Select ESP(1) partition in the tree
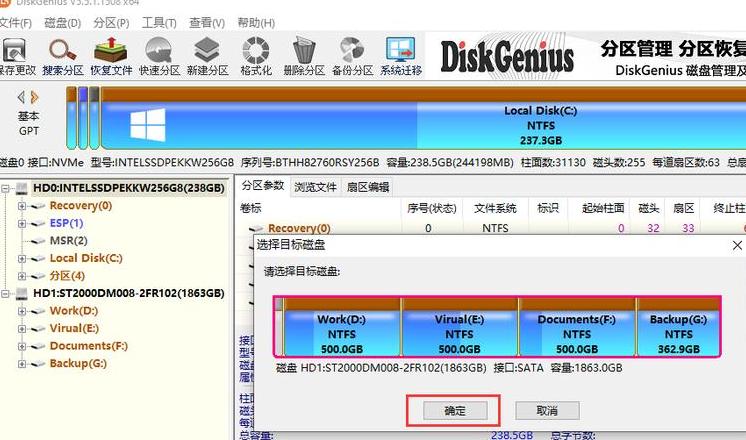The height and width of the screenshot is (440, 746). [66, 223]
